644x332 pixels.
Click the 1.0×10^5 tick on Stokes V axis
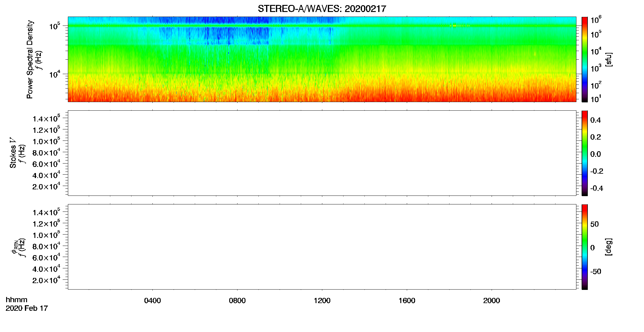point(46,141)
